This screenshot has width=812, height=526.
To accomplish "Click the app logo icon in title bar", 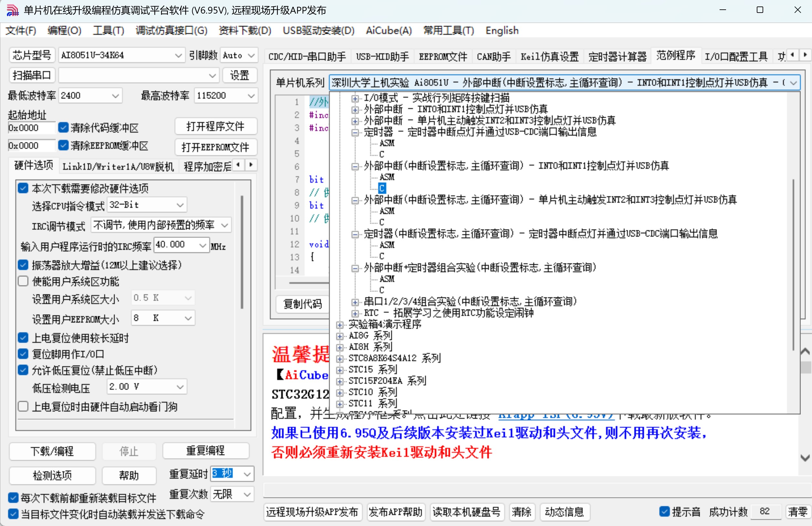I will coord(12,10).
